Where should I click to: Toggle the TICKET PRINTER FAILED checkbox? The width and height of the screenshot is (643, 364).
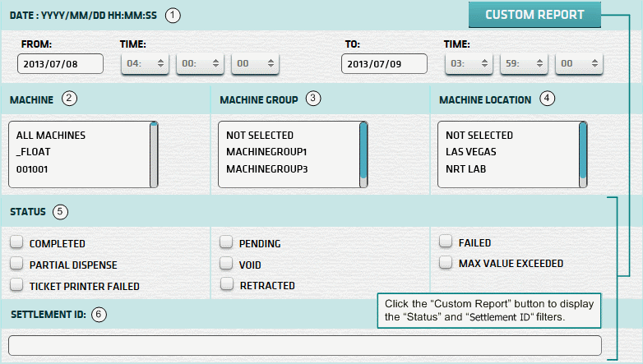pyautogui.click(x=16, y=286)
